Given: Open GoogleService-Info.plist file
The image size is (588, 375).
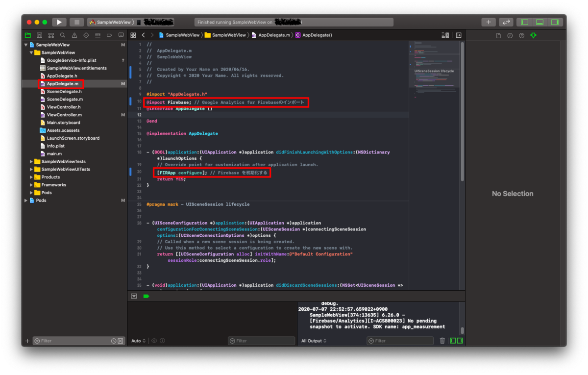Looking at the screenshot, I should click(x=75, y=60).
